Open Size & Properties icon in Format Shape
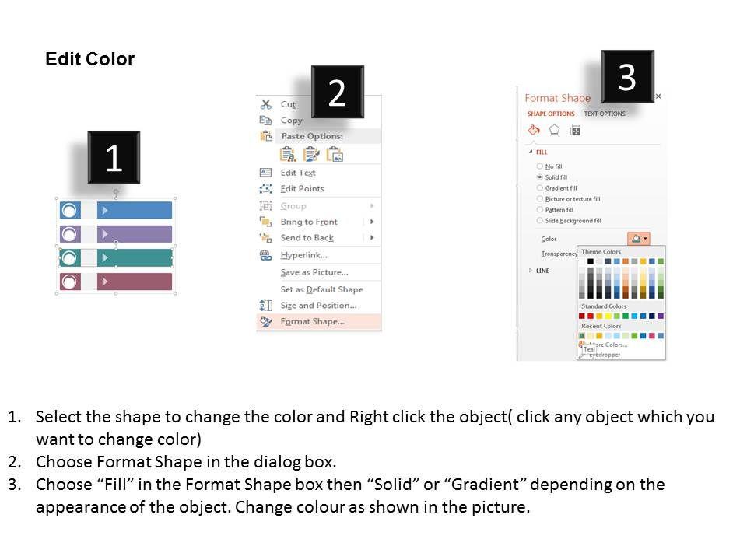This screenshot has width=747, height=560. (x=575, y=130)
